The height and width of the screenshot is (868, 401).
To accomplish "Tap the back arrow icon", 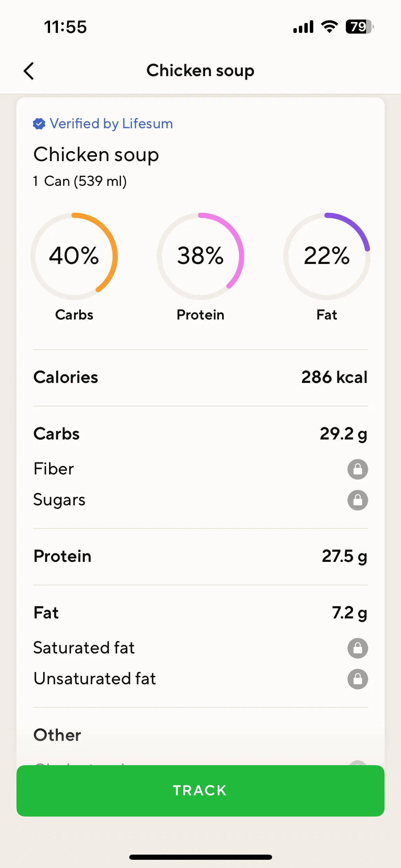I will (29, 71).
